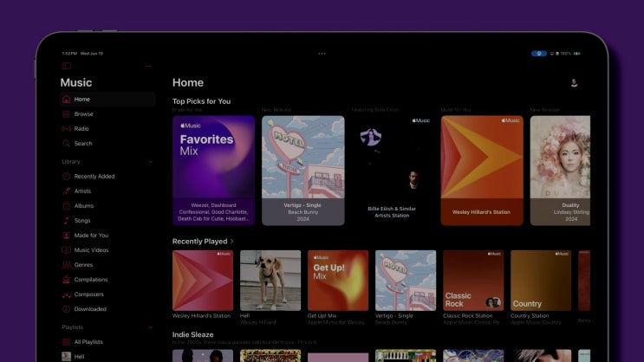The image size is (644, 362).
Task: Toggle the sidebar panel icon
Action: (x=67, y=66)
